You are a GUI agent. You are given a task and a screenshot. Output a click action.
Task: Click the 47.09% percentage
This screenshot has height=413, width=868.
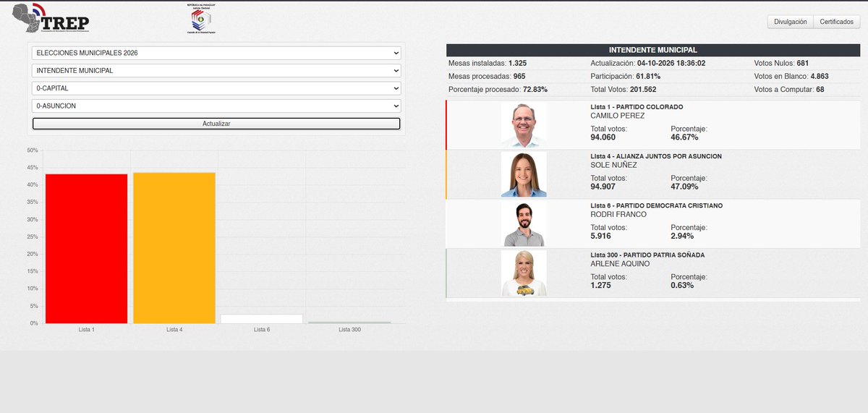[x=684, y=187]
